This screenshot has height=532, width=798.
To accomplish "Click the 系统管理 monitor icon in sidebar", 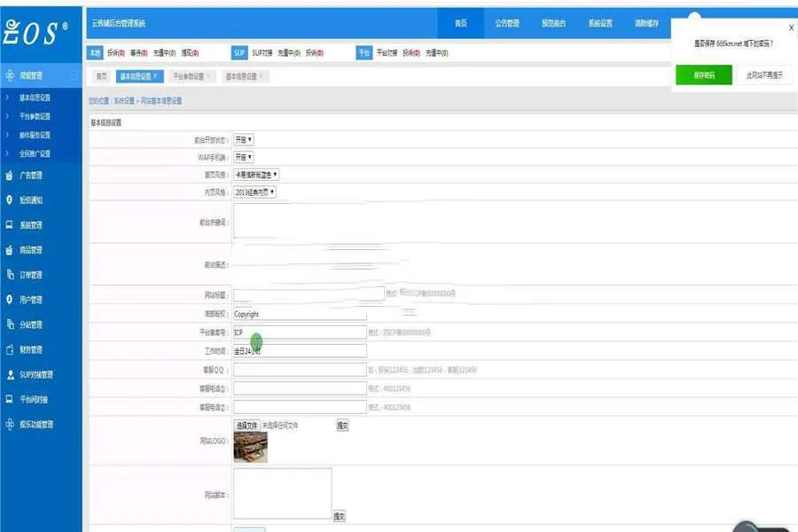I will tap(9, 225).
